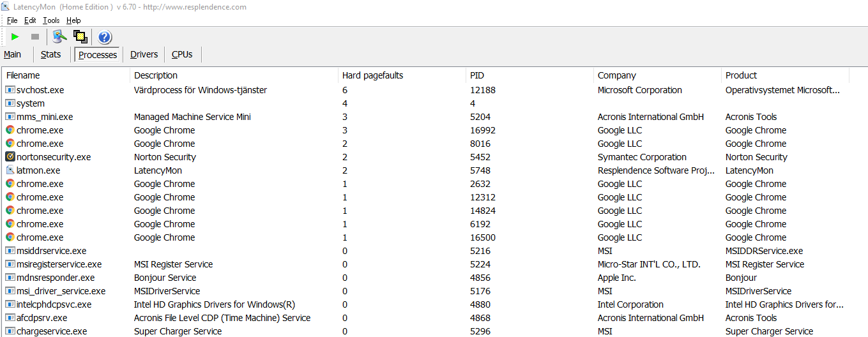The height and width of the screenshot is (337, 868).
Task: Click the afcdpsrv.exe process icon
Action: tap(10, 318)
